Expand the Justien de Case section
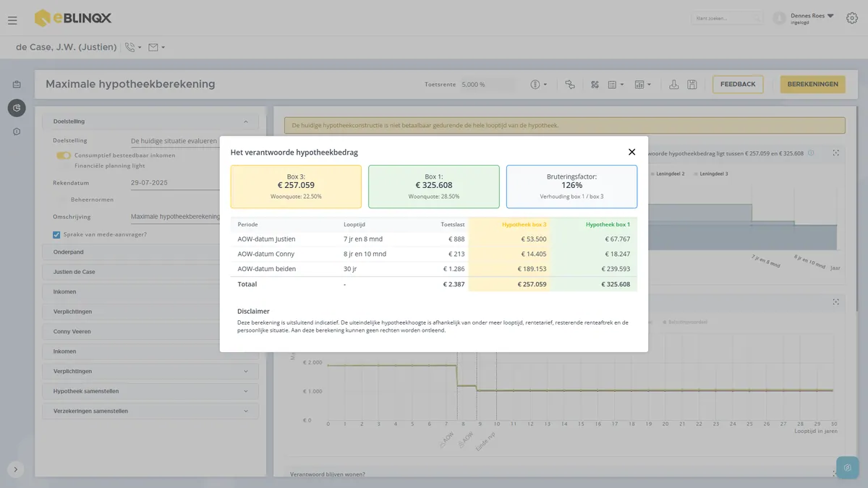The height and width of the screenshot is (488, 868). [150, 272]
